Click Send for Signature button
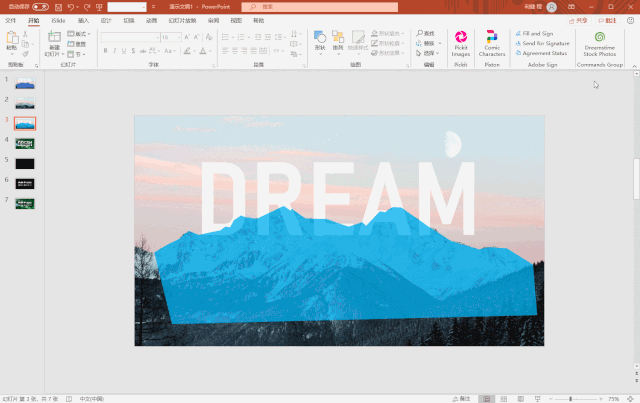This screenshot has height=403, width=640. [542, 43]
